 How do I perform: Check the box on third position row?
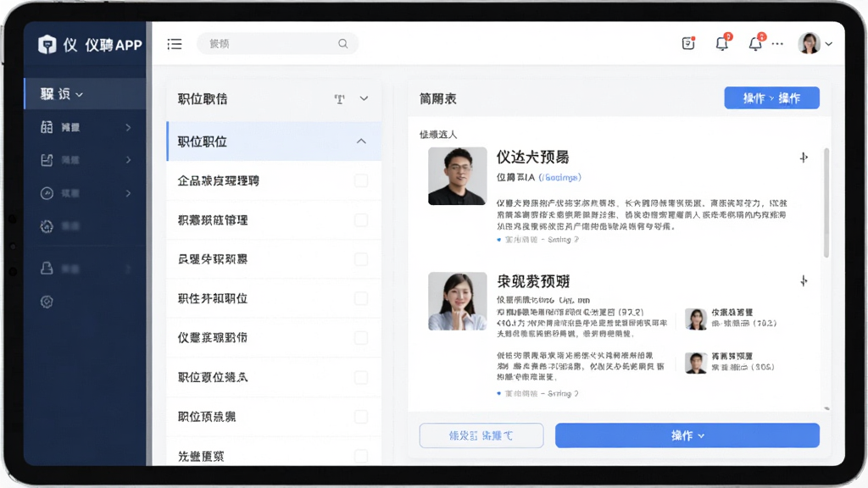[361, 259]
